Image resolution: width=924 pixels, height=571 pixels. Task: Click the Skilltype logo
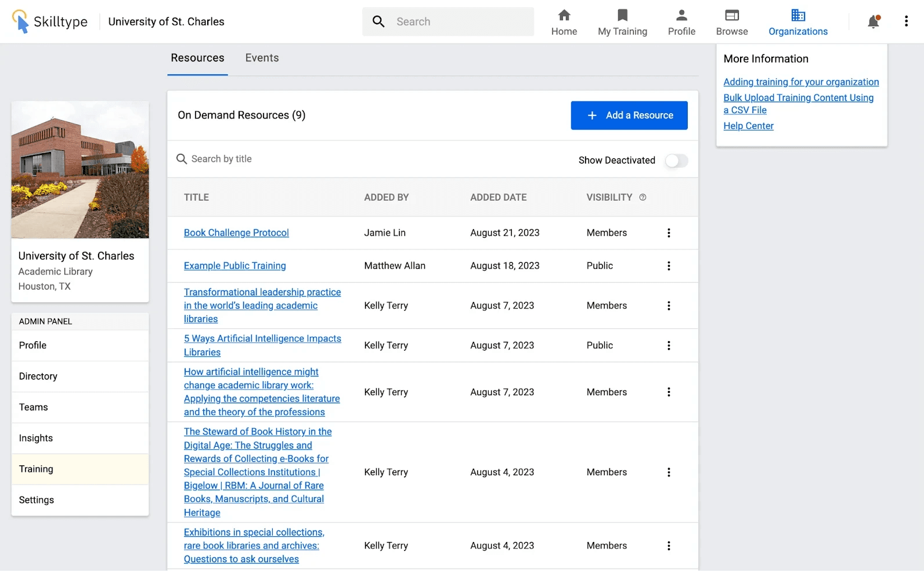(x=49, y=21)
